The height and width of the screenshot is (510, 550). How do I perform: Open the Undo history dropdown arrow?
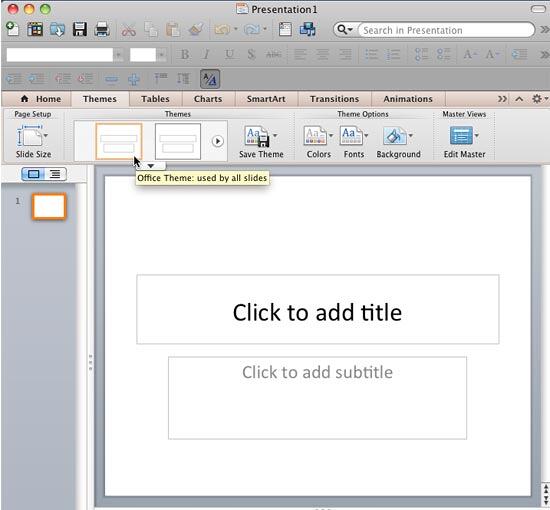point(236,29)
